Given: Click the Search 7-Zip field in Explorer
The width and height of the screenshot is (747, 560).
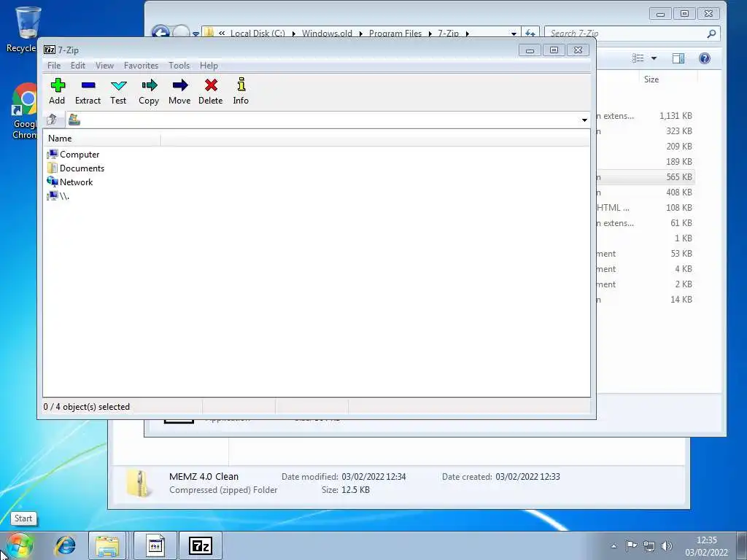Looking at the screenshot, I should pyautogui.click(x=624, y=34).
